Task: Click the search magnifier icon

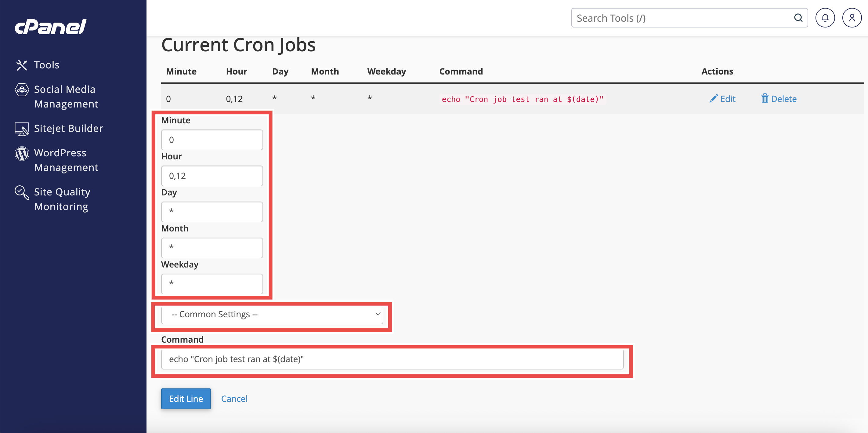Action: coord(798,18)
